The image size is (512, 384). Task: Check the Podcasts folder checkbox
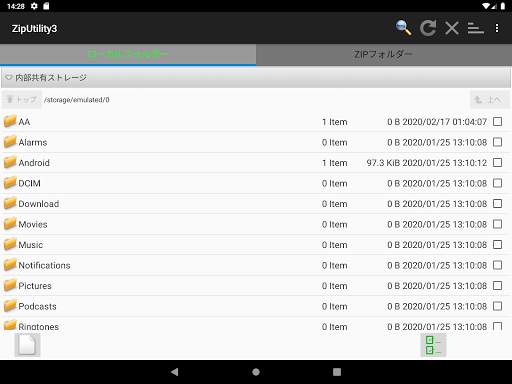[x=497, y=306]
